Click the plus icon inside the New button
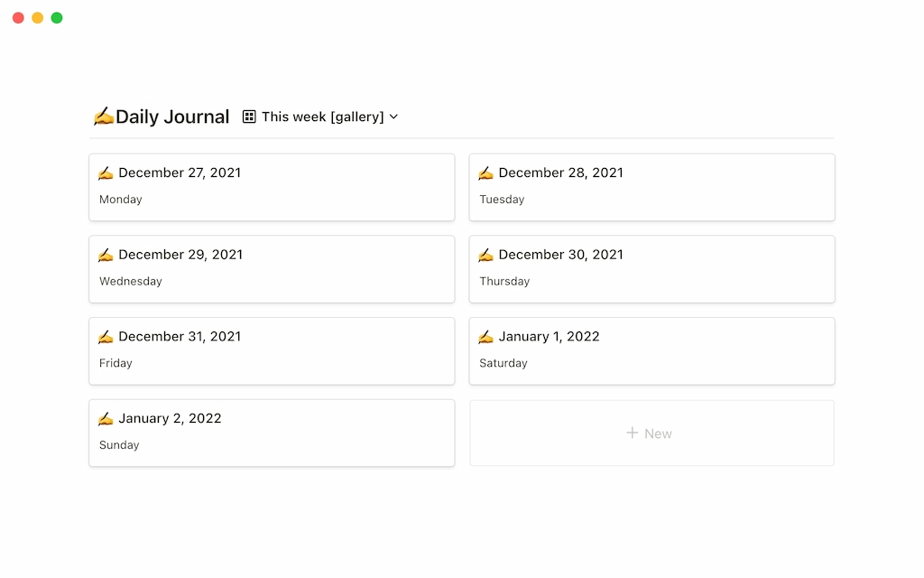The width and height of the screenshot is (924, 578). (630, 433)
